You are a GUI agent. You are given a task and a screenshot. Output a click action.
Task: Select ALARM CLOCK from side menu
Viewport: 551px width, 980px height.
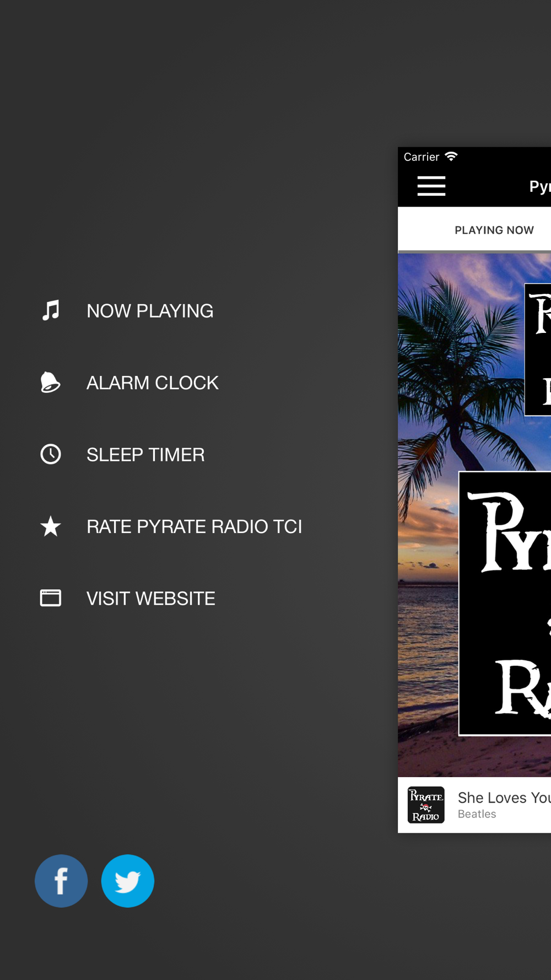pos(153,383)
